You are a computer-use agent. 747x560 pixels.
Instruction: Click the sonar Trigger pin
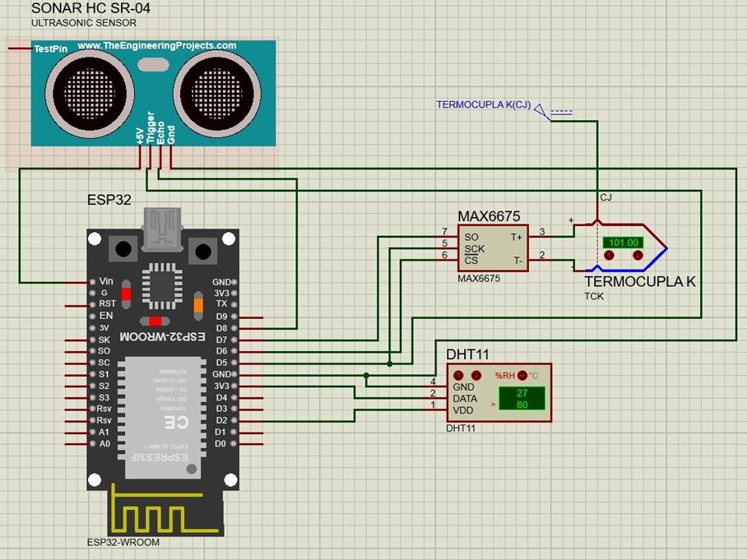pos(150,157)
